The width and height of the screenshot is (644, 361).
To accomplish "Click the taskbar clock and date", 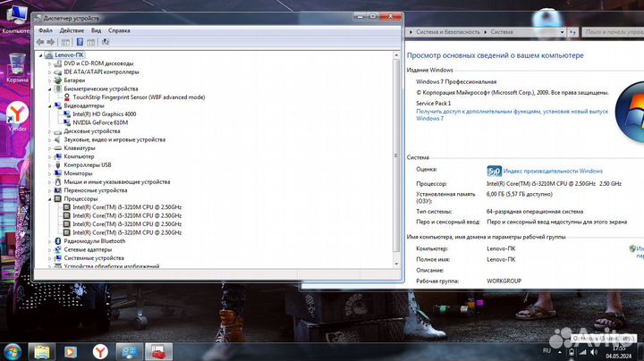I will [618, 352].
